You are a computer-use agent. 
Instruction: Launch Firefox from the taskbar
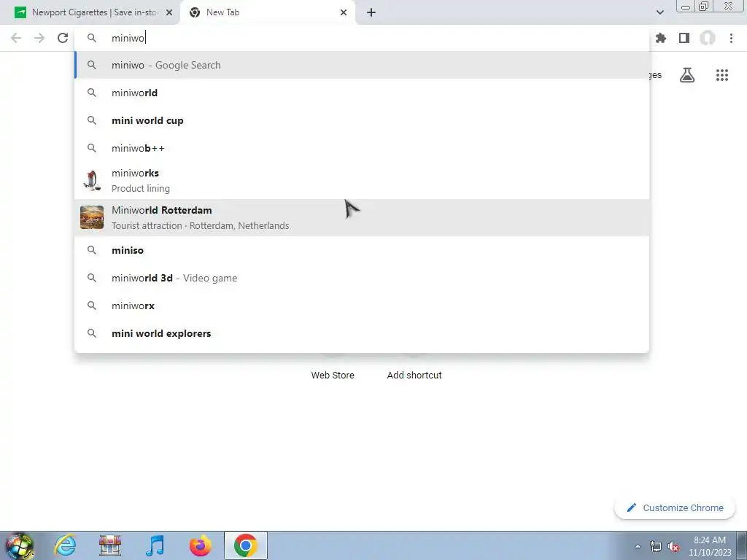coord(200,545)
